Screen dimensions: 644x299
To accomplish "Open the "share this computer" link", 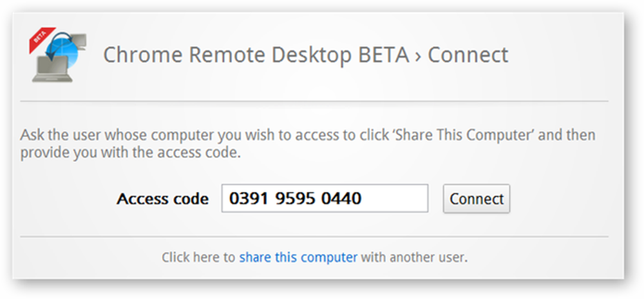I will tap(298, 258).
